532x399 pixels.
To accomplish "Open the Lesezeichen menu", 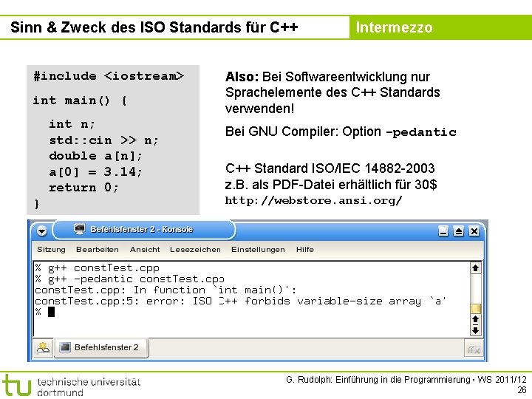I will click(x=195, y=250).
